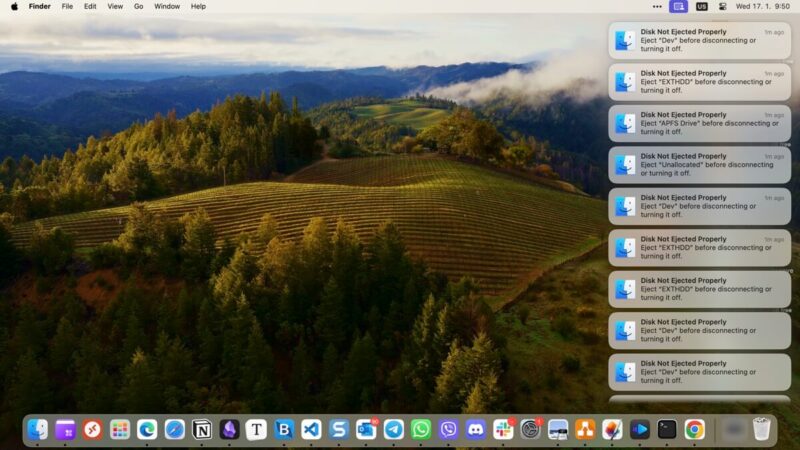Screen dimensions: 800x450
Task: Open the Finder application menu
Action: (39, 7)
